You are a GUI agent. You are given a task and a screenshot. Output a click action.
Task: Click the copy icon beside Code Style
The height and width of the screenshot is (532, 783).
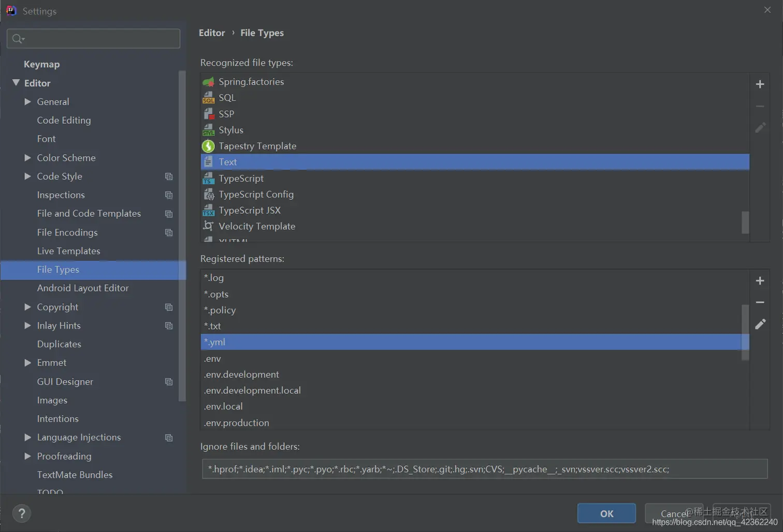coord(168,176)
